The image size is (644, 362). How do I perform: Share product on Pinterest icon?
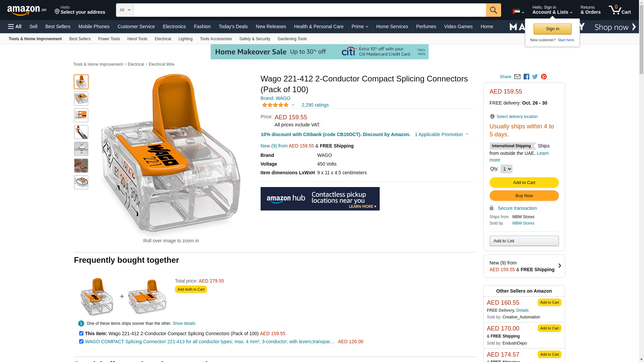[544, 77]
